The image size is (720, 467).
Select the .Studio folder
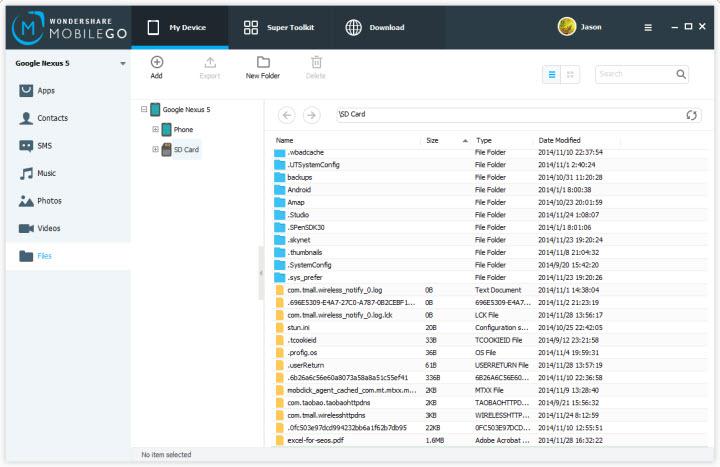tap(489, 215)
